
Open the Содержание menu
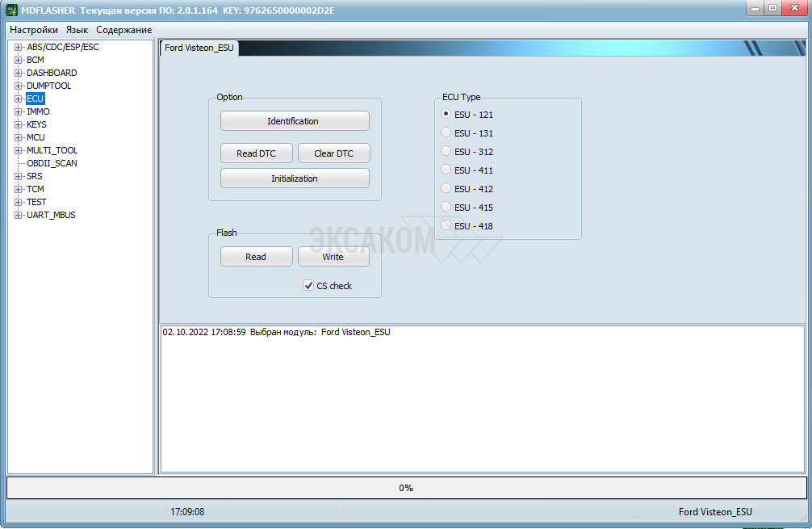point(124,30)
